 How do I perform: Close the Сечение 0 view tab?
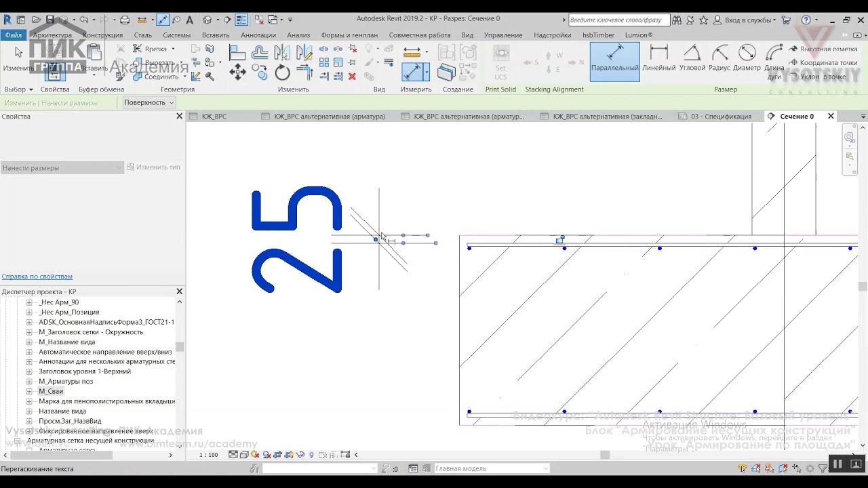[x=831, y=117]
